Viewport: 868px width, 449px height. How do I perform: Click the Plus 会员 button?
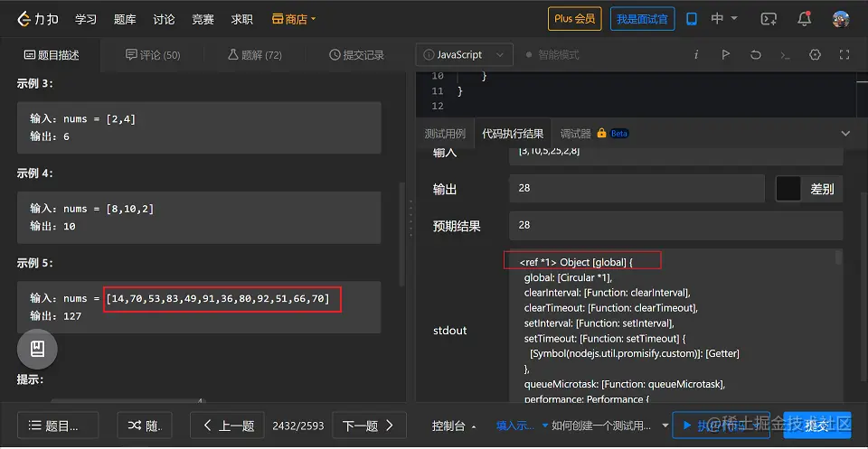[575, 19]
